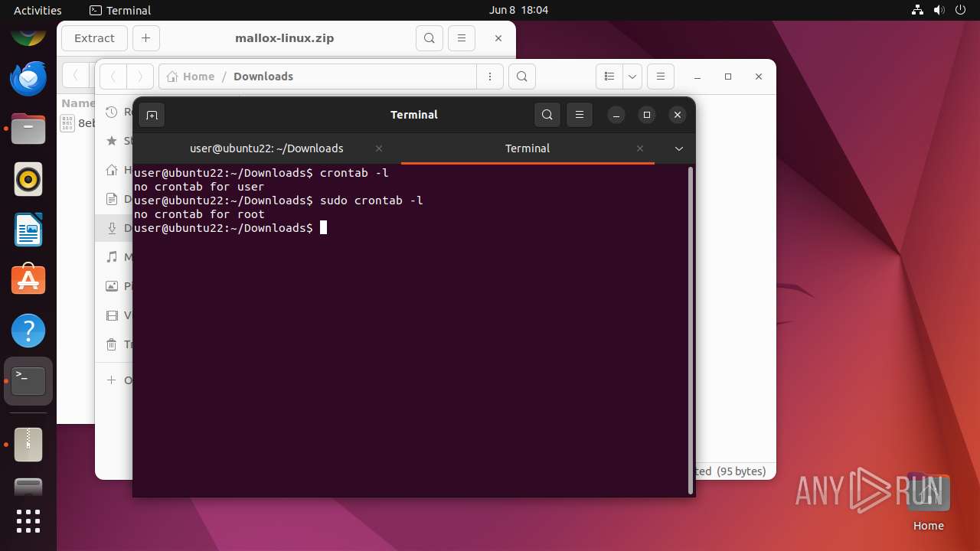
Task: Open path bar options in Files
Action: tap(489, 77)
